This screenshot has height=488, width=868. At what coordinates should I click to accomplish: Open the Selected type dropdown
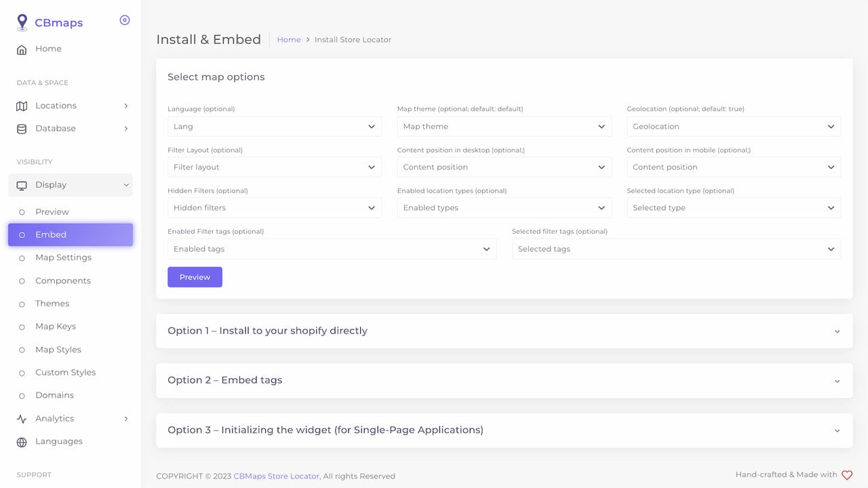[x=734, y=207]
